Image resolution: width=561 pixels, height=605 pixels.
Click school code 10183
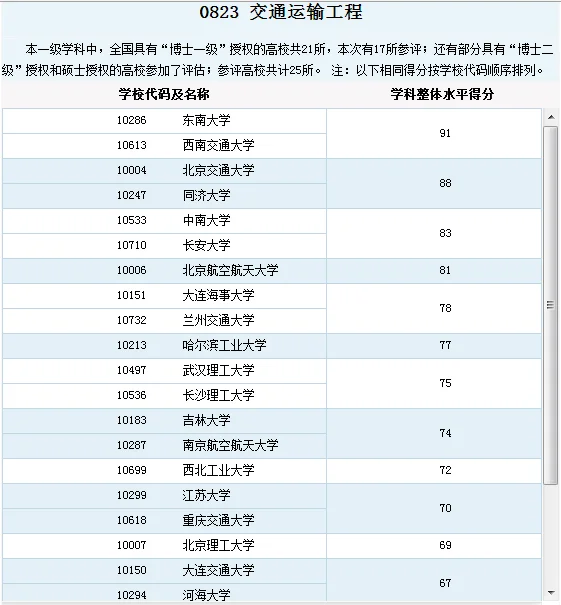(132, 420)
